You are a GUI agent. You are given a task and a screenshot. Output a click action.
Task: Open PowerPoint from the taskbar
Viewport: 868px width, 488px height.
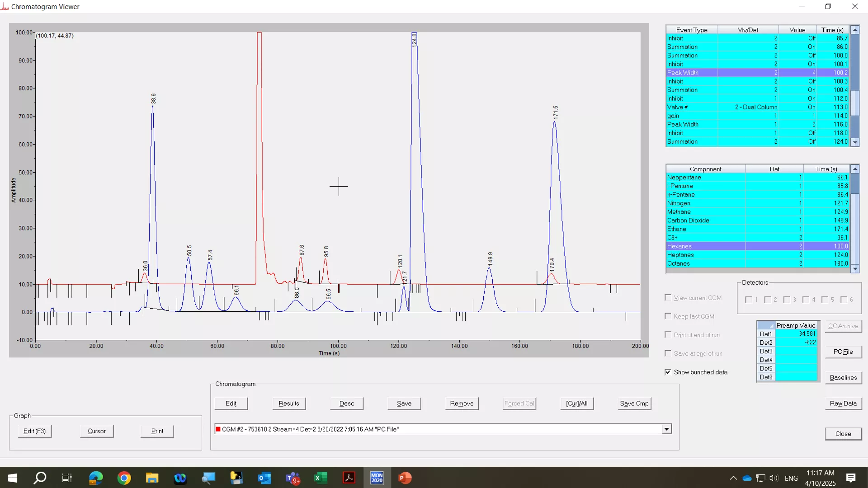click(x=405, y=478)
